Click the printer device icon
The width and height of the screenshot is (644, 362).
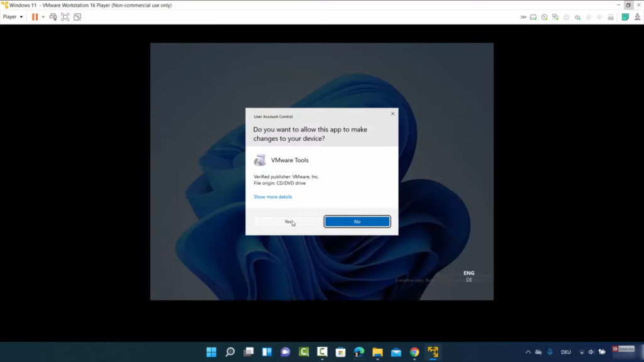[567, 17]
